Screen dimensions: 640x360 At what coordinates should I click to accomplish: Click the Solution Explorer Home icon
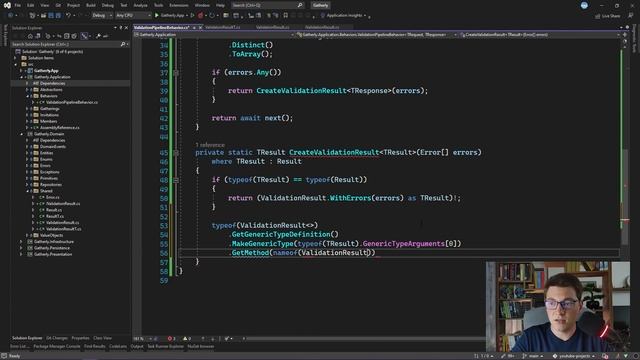click(30, 36)
